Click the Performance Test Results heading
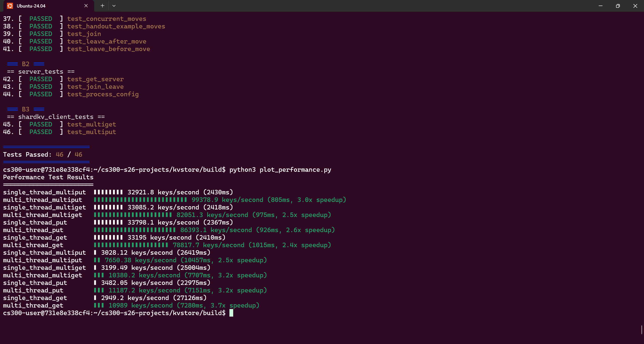644x344 pixels. (48, 177)
